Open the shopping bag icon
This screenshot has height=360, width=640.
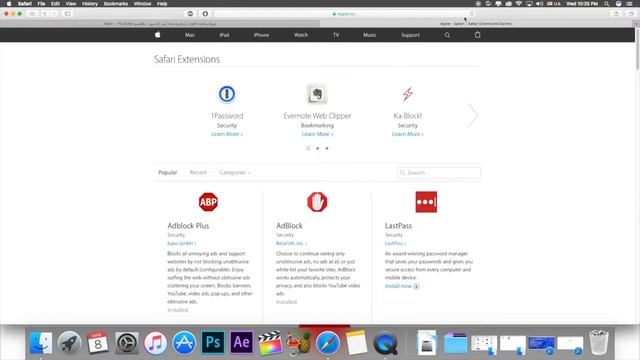478,35
